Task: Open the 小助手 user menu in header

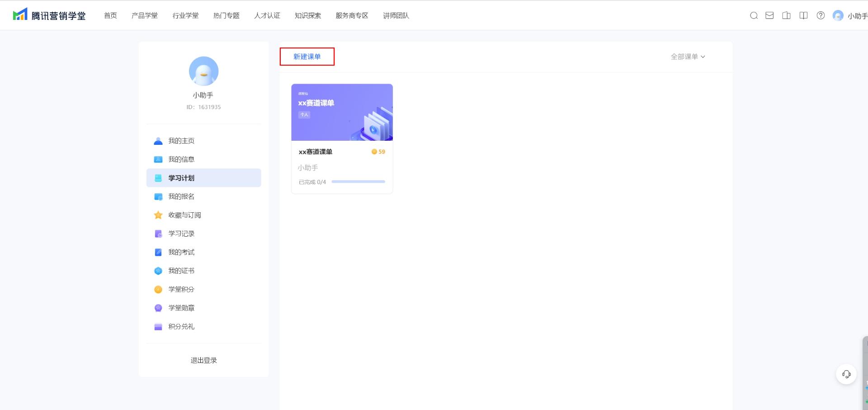Action: pyautogui.click(x=850, y=16)
